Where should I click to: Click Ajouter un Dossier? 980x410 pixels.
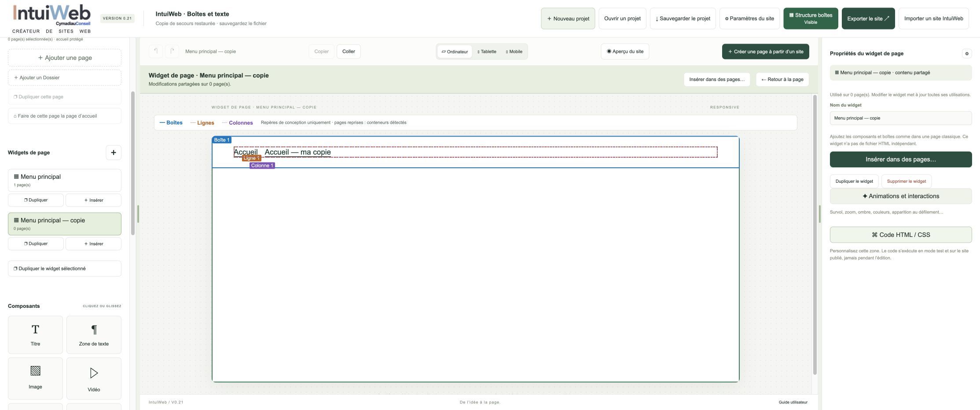(65, 78)
